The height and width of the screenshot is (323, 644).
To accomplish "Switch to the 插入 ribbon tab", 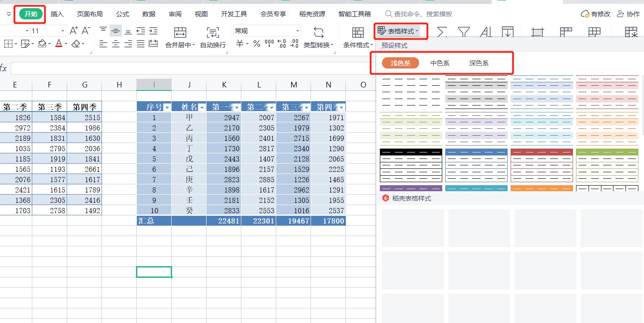I will coord(57,13).
